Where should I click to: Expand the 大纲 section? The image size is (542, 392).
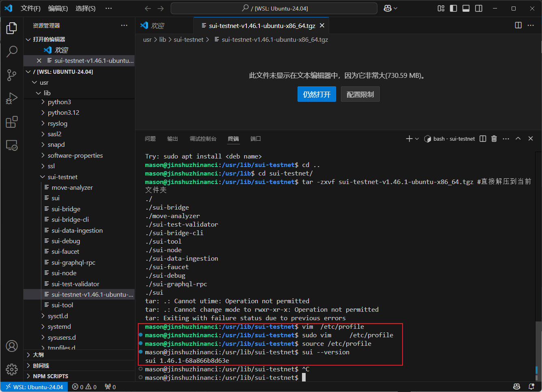click(79, 355)
